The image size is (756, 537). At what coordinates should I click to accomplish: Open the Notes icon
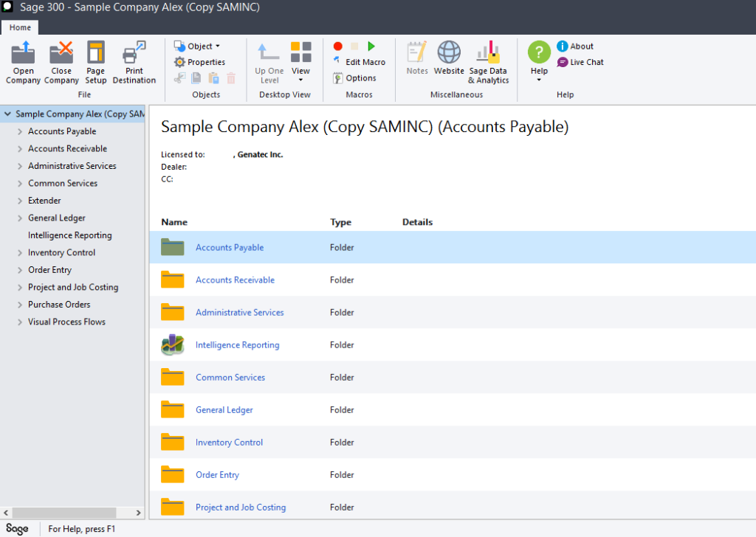click(x=417, y=52)
